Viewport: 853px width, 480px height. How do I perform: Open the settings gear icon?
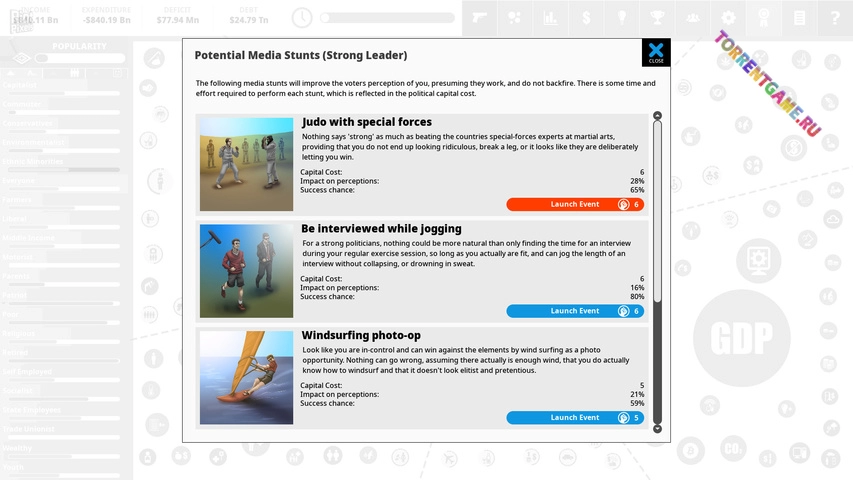(x=728, y=17)
